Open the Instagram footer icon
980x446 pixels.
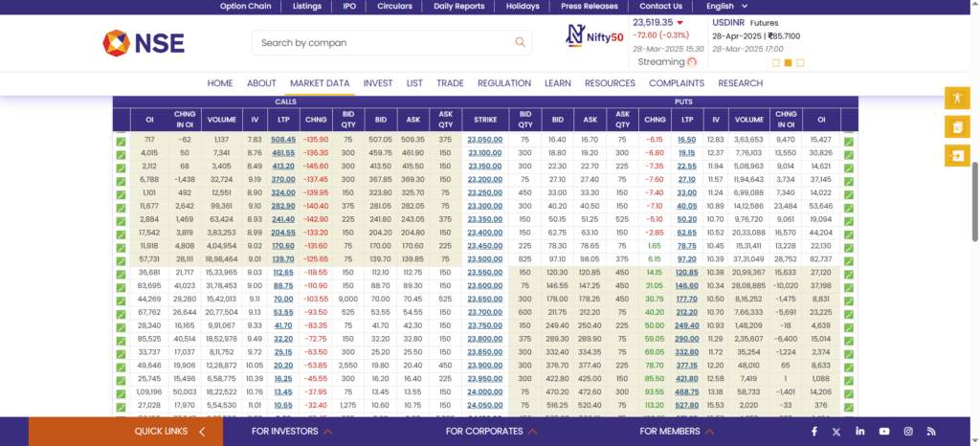coord(908,431)
